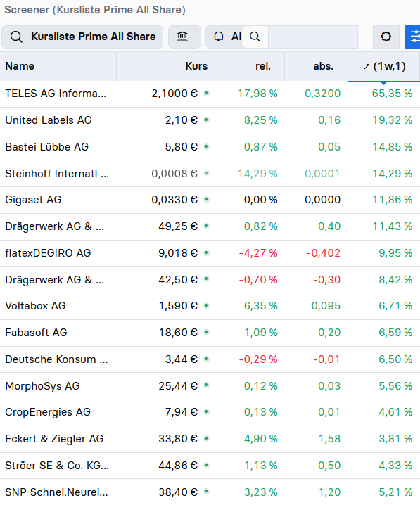Image resolution: width=420 pixels, height=505 pixels.
Task: Click the green status dot for Fabasoft AG
Action: tap(206, 333)
